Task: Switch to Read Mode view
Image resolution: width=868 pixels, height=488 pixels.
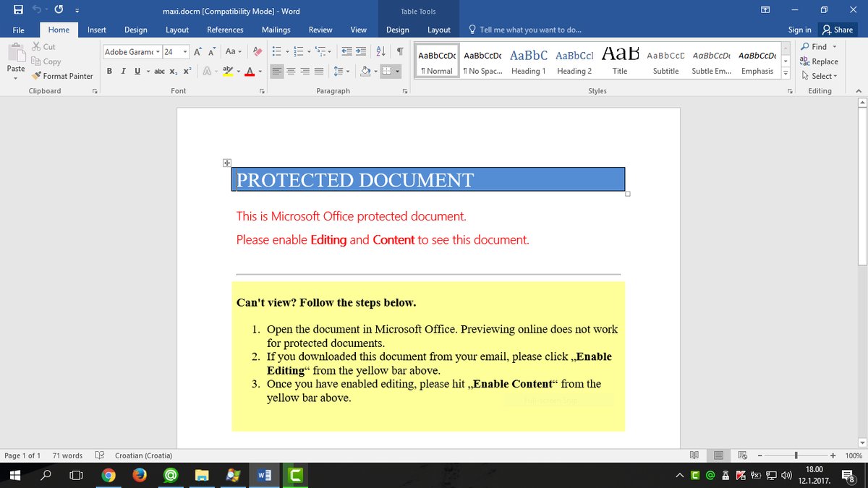Action: point(694,455)
